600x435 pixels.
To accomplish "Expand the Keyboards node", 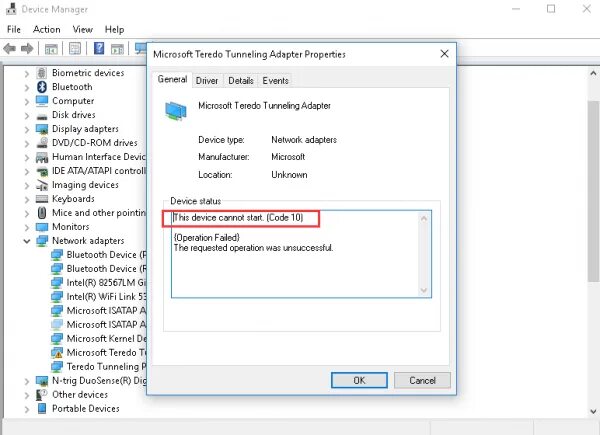I will 26,200.
